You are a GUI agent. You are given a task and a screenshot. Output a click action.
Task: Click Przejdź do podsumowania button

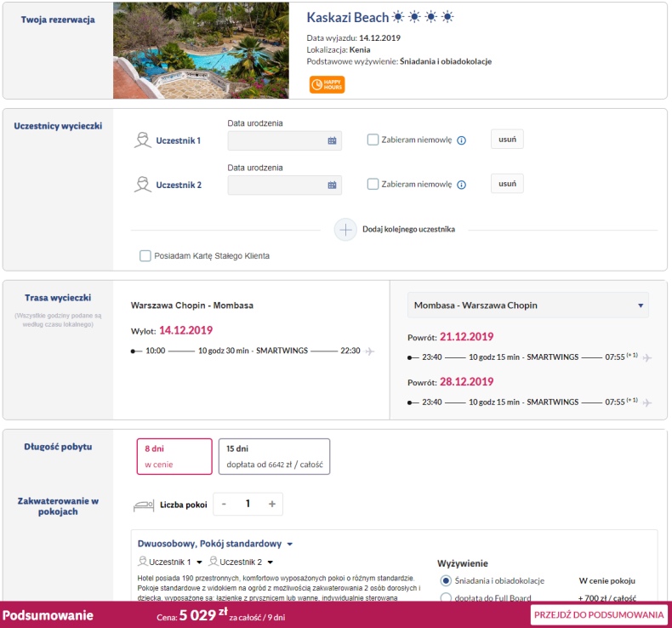coord(598,615)
